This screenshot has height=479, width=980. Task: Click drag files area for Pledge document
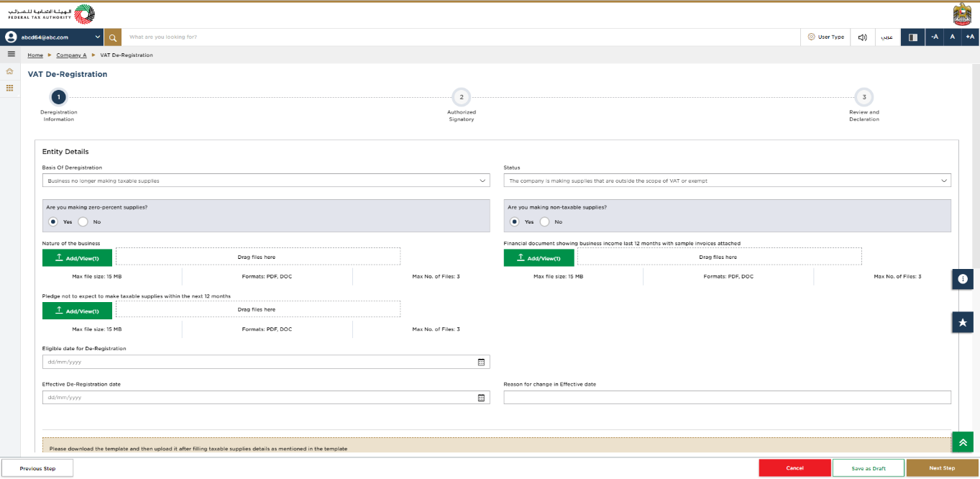(x=257, y=310)
